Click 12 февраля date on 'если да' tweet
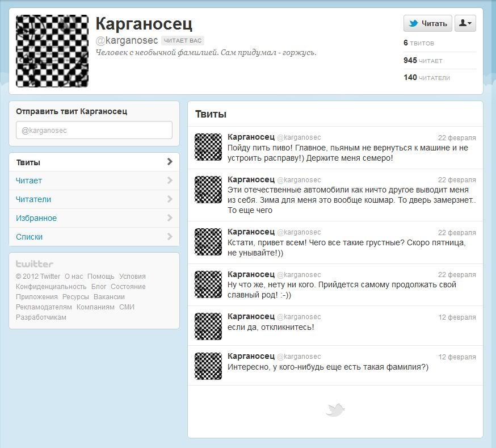The height and width of the screenshot is (448, 496). [457, 317]
